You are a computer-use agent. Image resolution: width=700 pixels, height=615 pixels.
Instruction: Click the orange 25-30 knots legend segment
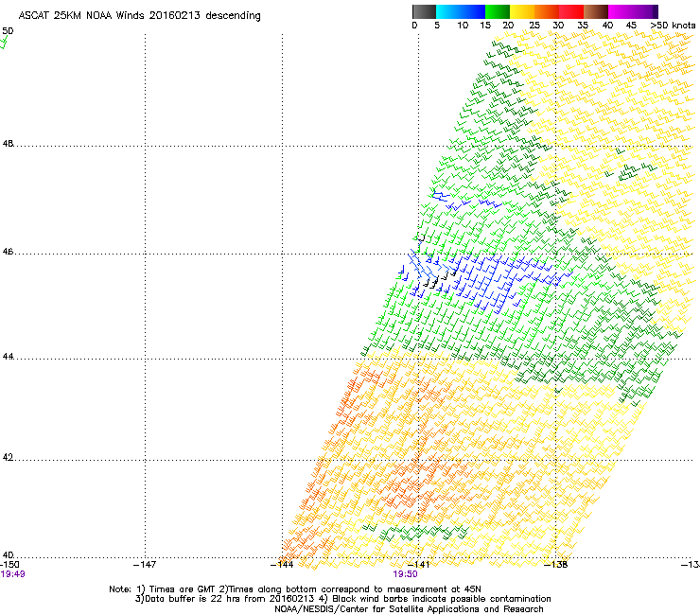[547, 11]
